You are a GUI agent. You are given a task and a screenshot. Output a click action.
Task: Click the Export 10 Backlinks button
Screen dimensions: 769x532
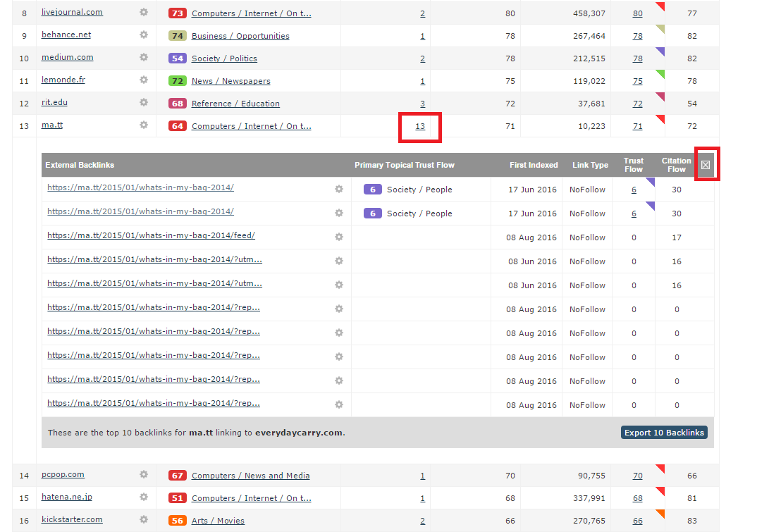663,433
